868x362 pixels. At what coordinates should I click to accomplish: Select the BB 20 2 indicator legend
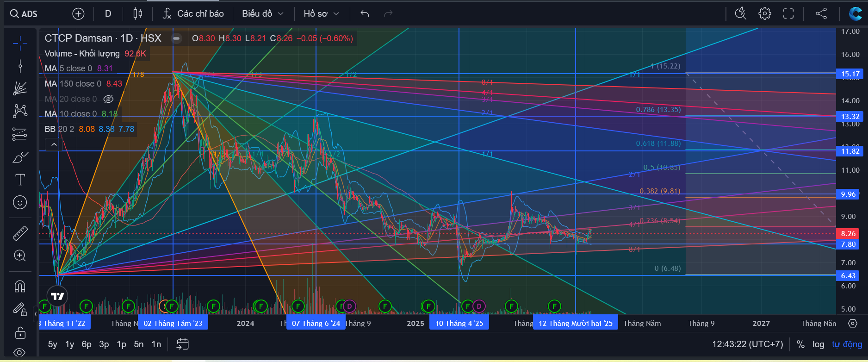[59, 129]
